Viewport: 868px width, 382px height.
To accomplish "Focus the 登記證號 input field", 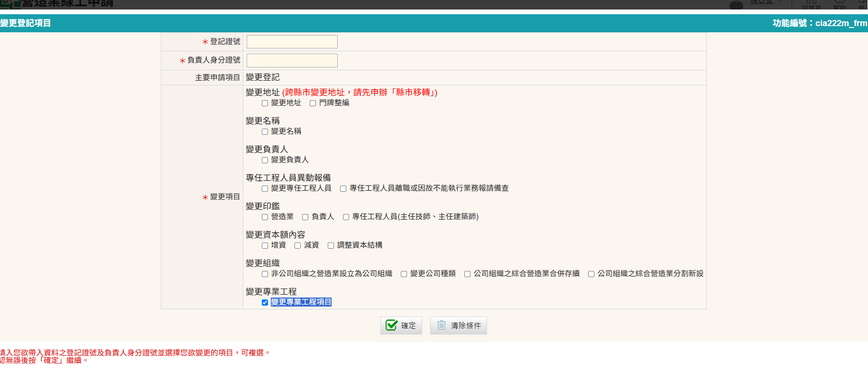I will tap(292, 42).
